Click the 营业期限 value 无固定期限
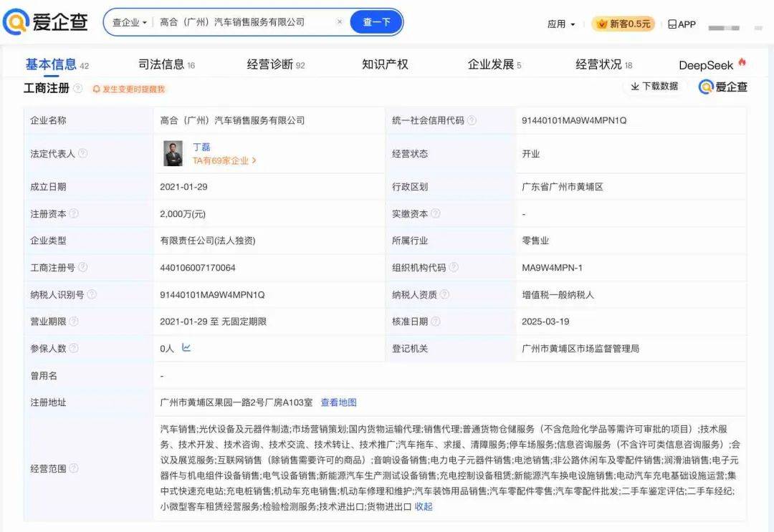 click(244, 321)
